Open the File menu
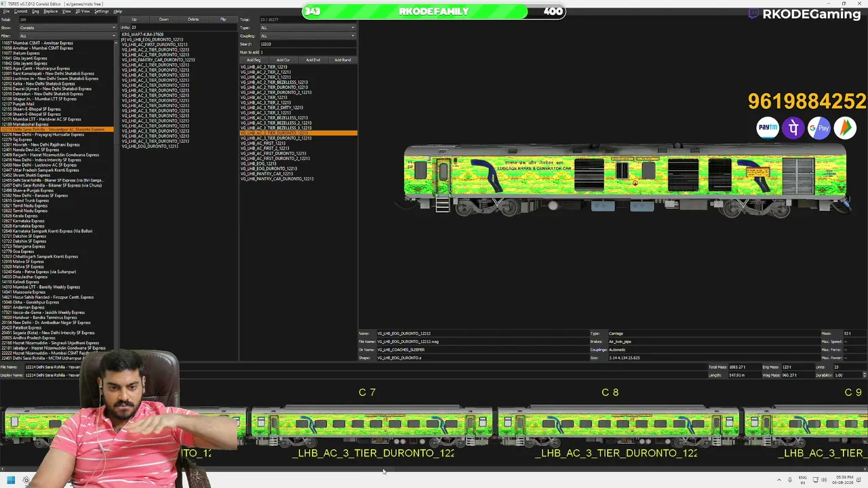The height and width of the screenshot is (488, 868). (x=6, y=12)
